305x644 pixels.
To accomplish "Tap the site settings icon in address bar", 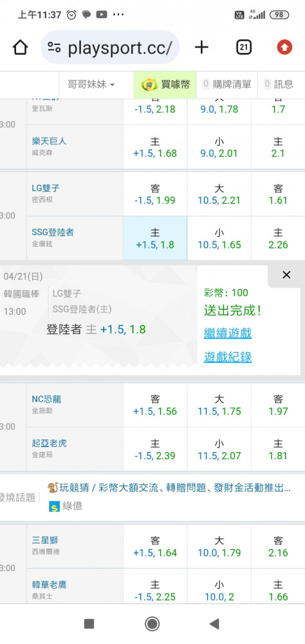I will (x=54, y=48).
